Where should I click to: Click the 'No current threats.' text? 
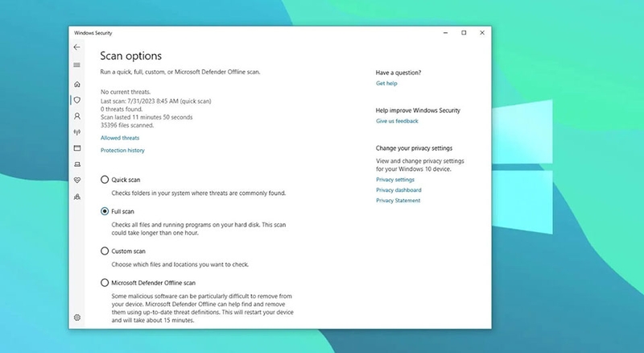click(126, 92)
